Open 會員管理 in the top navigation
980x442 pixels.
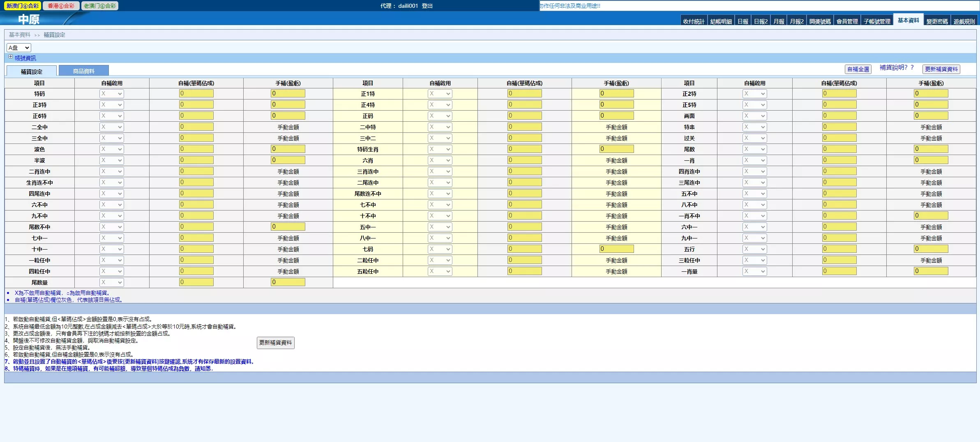click(847, 21)
